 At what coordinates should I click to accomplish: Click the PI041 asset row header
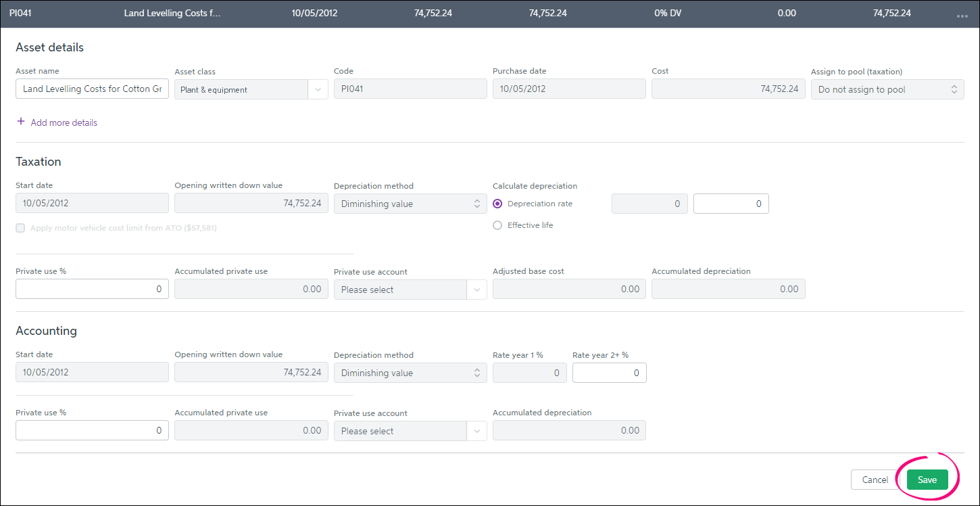tap(473, 14)
